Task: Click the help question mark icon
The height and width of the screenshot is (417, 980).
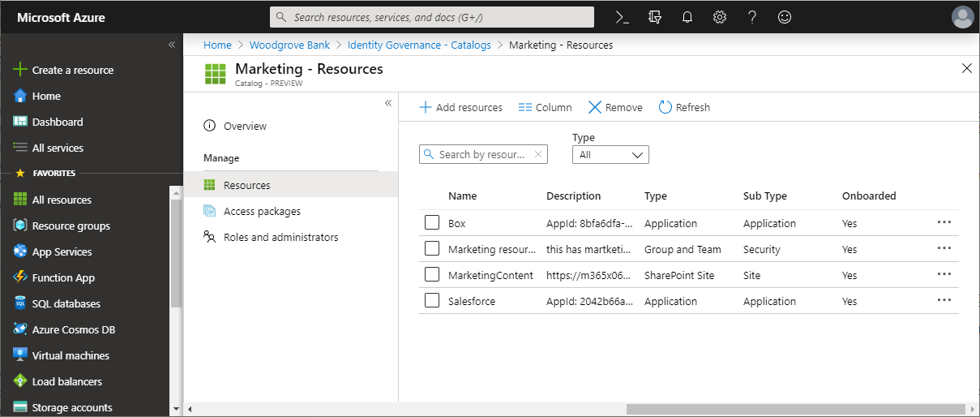Action: tap(751, 17)
